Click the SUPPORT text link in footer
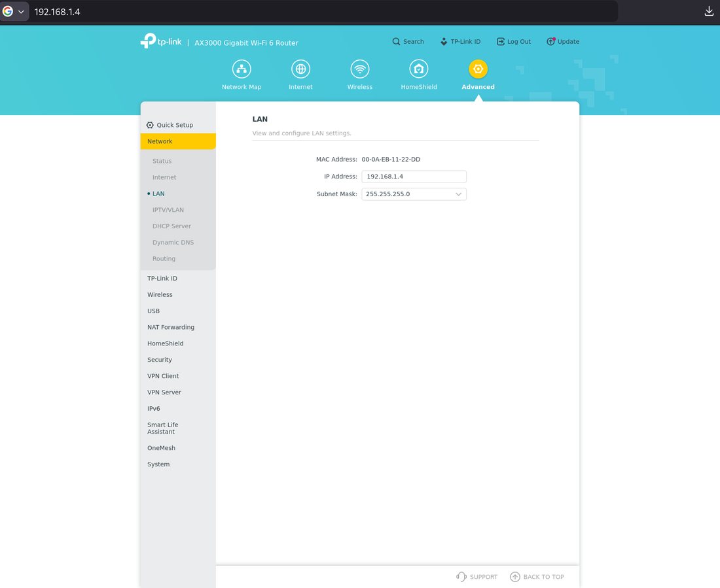 (x=484, y=577)
